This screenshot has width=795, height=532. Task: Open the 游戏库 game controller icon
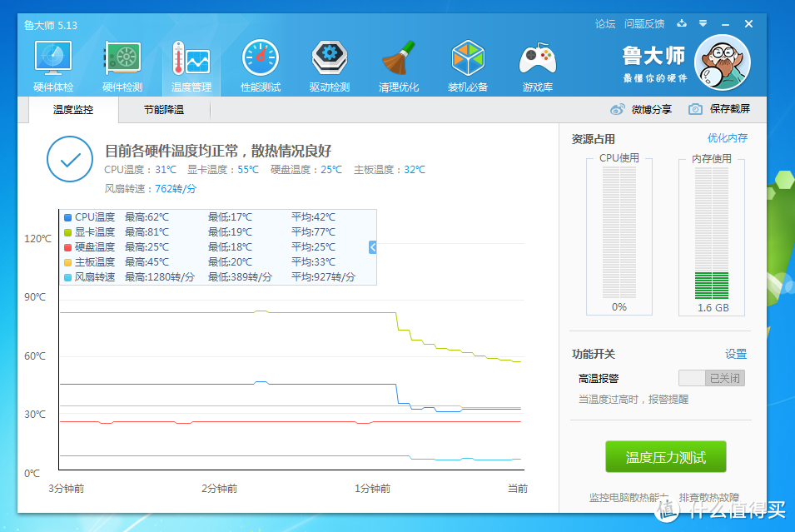point(538,67)
